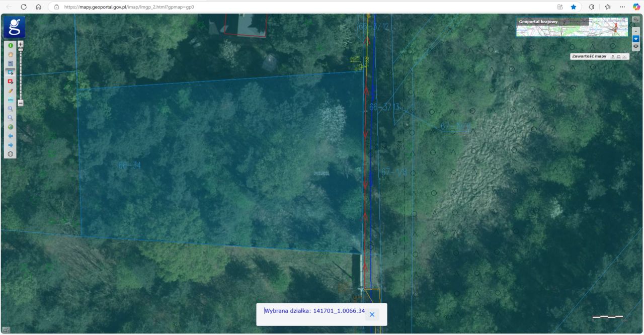Activate the zoom-out magnifier tool
The image size is (644, 335).
(x=11, y=118)
